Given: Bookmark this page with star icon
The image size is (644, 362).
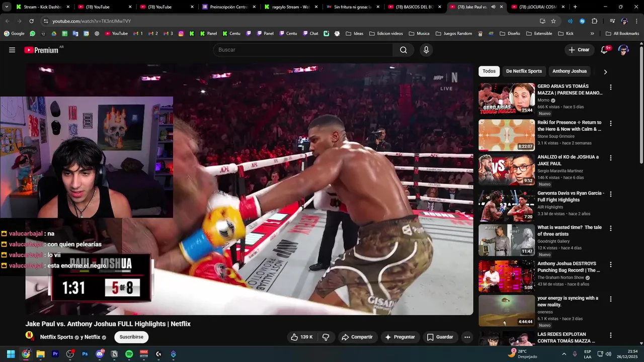Looking at the screenshot, I should click(x=553, y=21).
